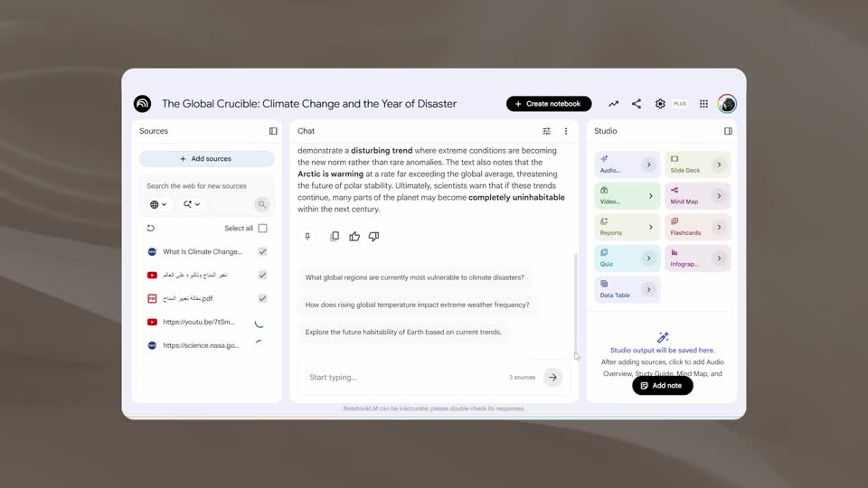Open the pdf source item
The image size is (868, 488).
[188, 298]
